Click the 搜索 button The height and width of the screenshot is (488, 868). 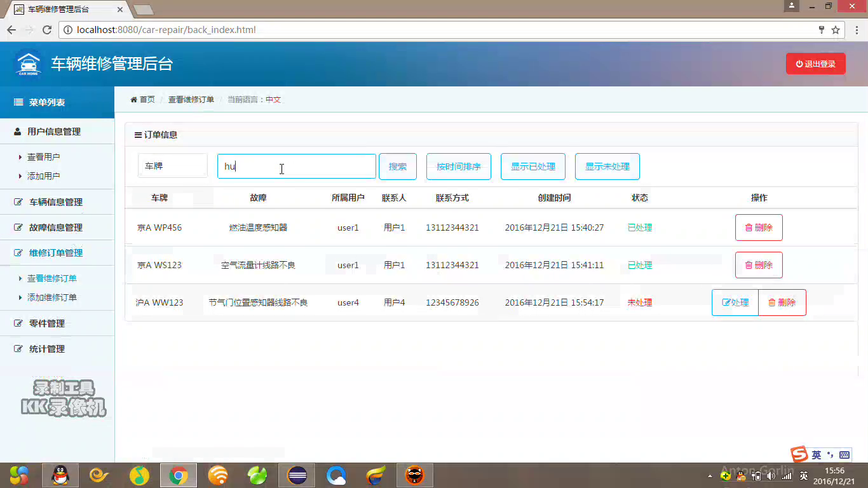point(398,166)
